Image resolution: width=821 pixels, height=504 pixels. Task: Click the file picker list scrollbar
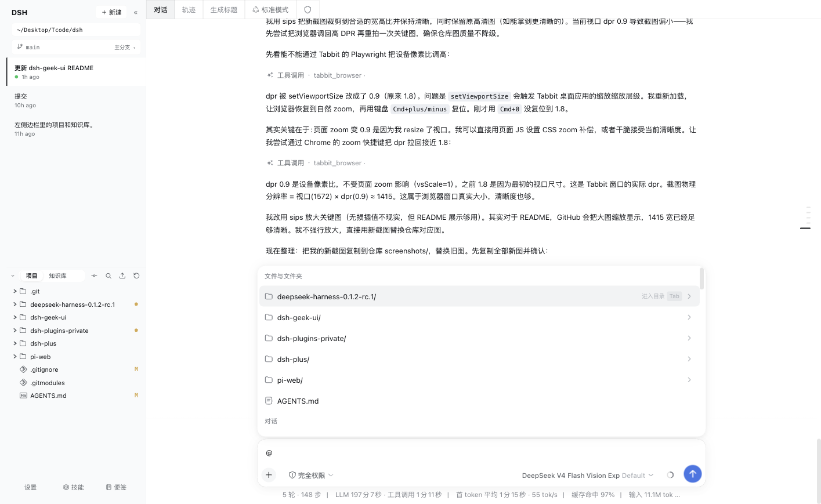pos(701,278)
